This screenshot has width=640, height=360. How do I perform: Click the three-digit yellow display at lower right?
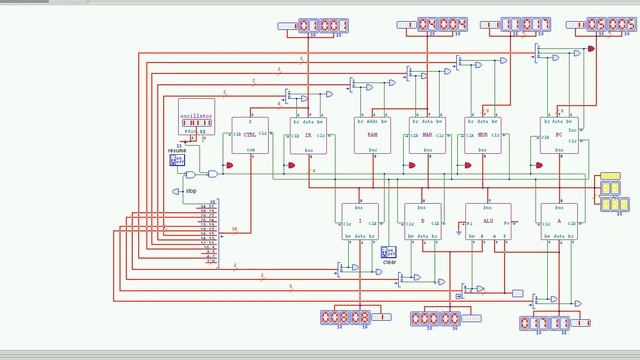tap(615, 204)
